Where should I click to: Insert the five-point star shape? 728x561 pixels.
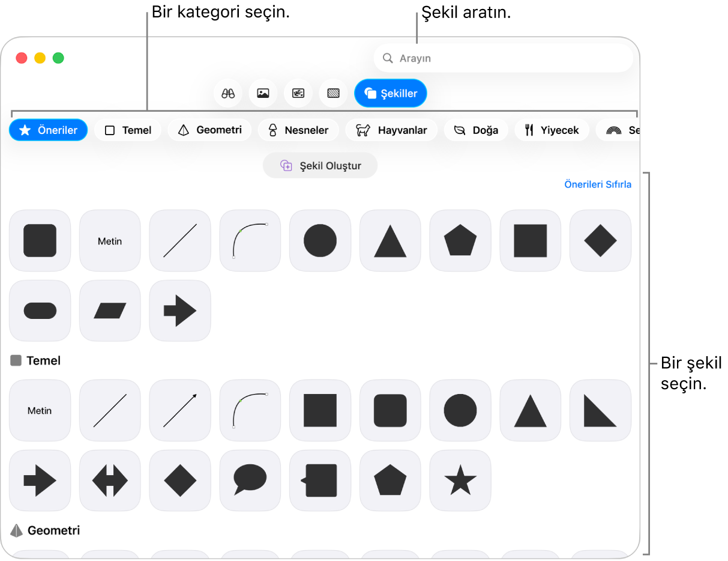click(x=460, y=481)
